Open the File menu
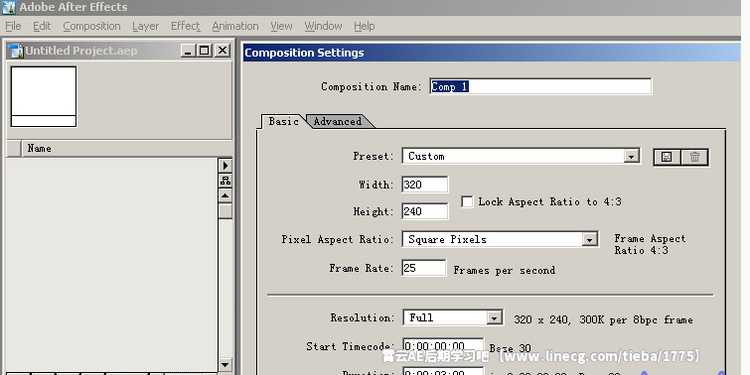The height and width of the screenshot is (375, 750). 13,26
